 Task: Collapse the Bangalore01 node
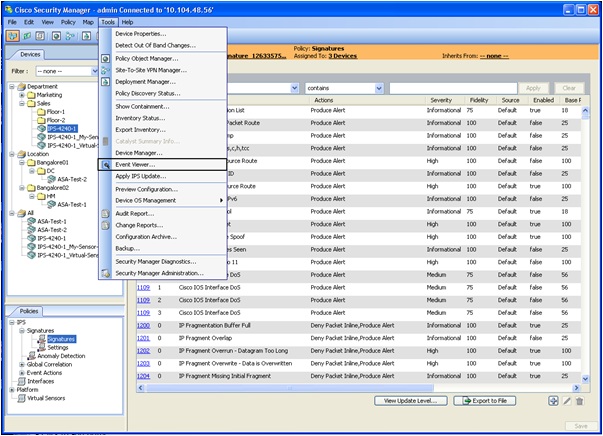point(22,163)
